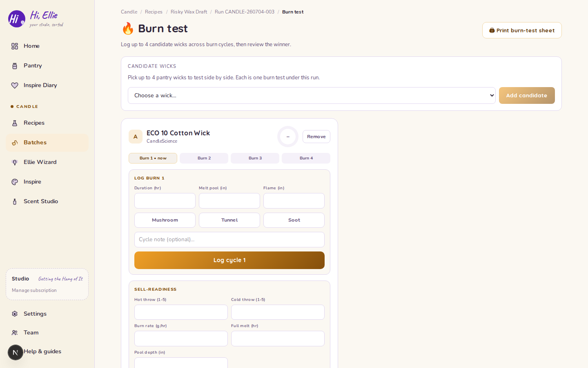Open Home via its grid icon

tap(15, 46)
